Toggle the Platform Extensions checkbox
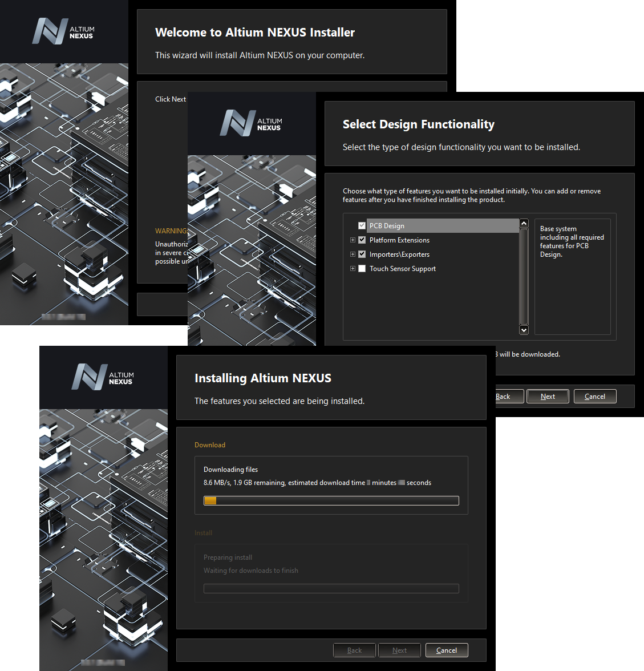 [362, 240]
